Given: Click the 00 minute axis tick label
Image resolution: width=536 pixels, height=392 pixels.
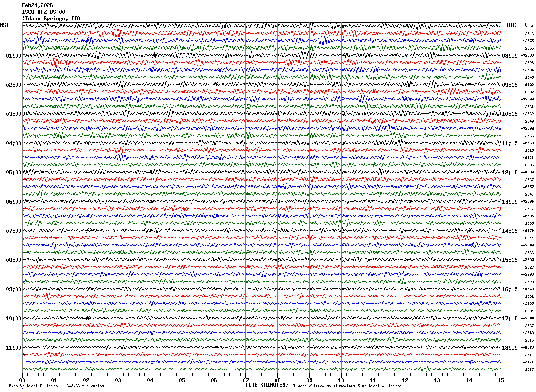Looking at the screenshot, I should (x=22, y=380).
